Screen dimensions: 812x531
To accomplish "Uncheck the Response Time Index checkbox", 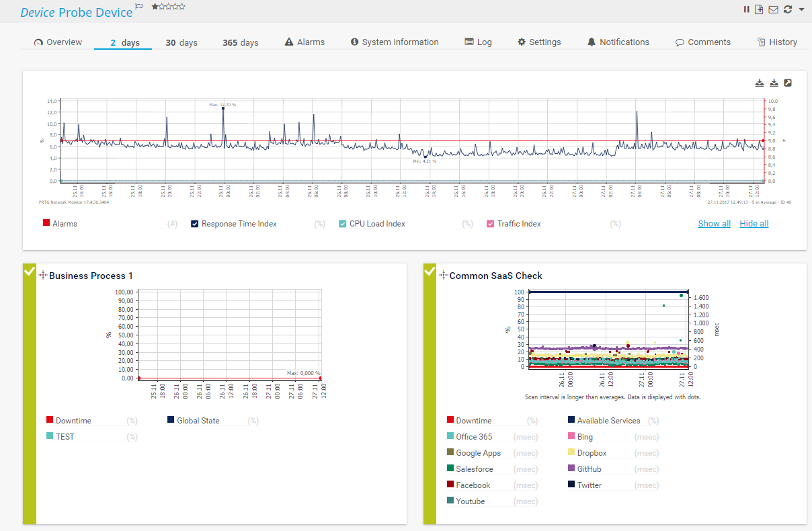I will [195, 224].
